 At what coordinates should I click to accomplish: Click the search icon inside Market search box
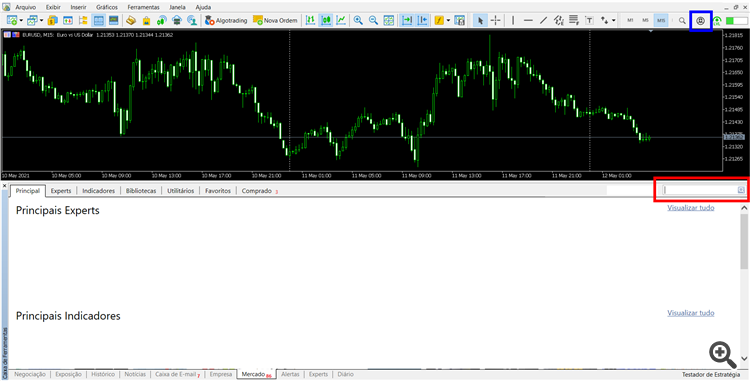pyautogui.click(x=741, y=190)
